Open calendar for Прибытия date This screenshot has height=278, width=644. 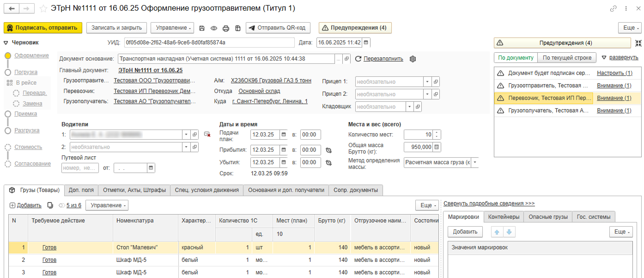(x=283, y=150)
